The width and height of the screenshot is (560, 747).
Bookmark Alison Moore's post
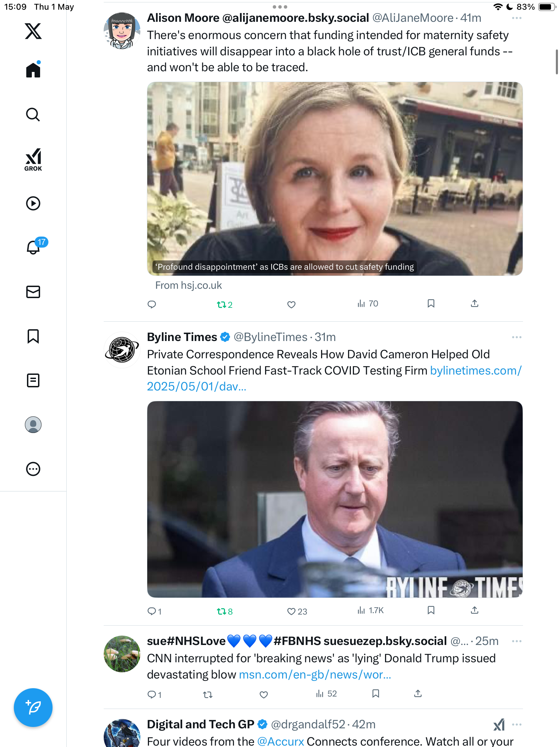click(x=431, y=304)
